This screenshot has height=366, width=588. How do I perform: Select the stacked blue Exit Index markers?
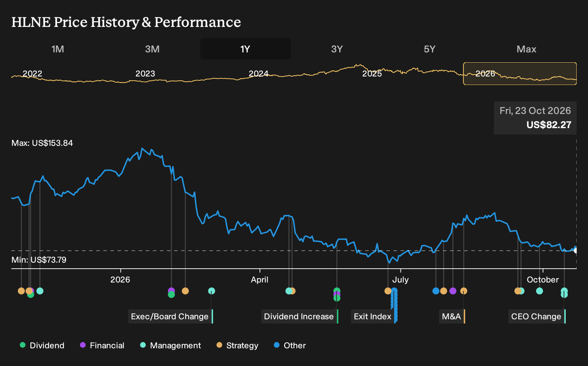[x=394, y=305]
